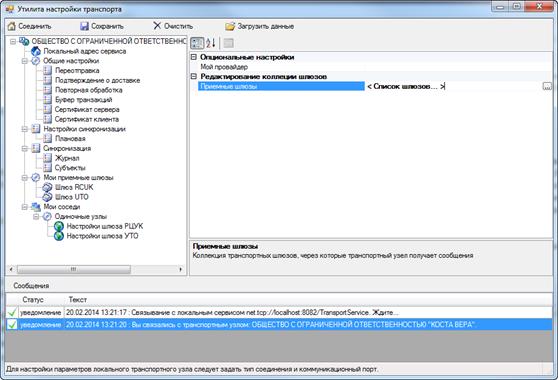Click the Статус column header
The width and height of the screenshot is (558, 380).
(42, 300)
